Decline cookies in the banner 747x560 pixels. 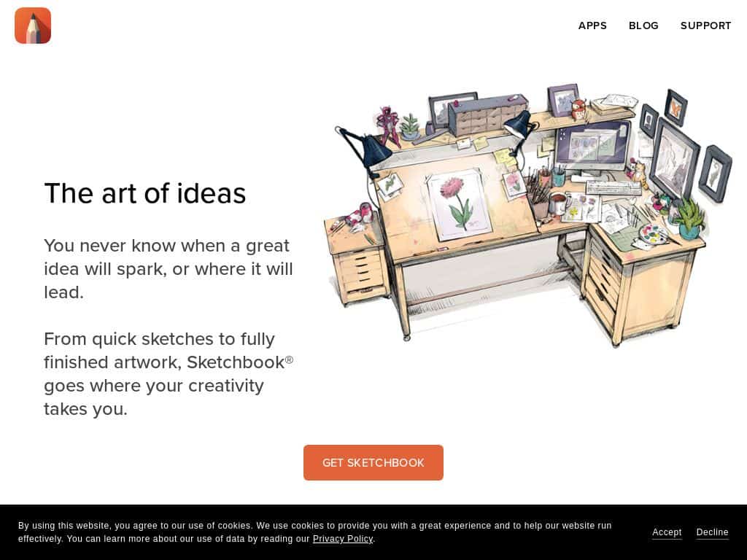tap(712, 532)
